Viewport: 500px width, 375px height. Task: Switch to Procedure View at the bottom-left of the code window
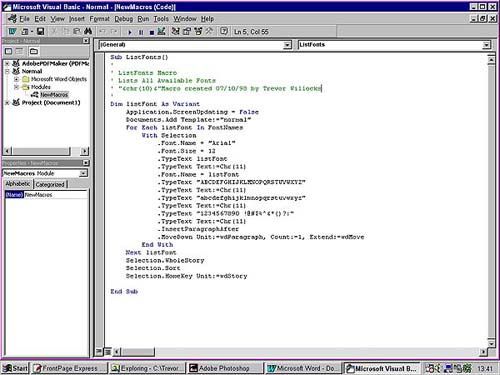click(99, 351)
